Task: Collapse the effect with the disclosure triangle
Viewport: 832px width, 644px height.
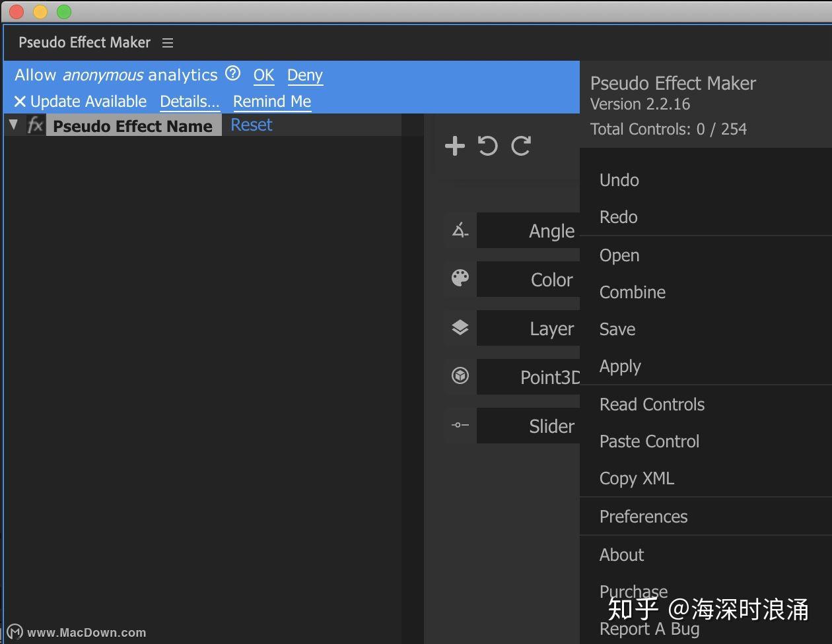Action: pos(13,124)
